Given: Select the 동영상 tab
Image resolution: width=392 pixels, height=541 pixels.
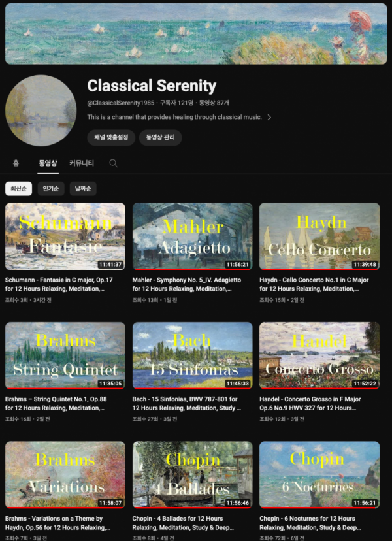Looking at the screenshot, I should point(48,163).
